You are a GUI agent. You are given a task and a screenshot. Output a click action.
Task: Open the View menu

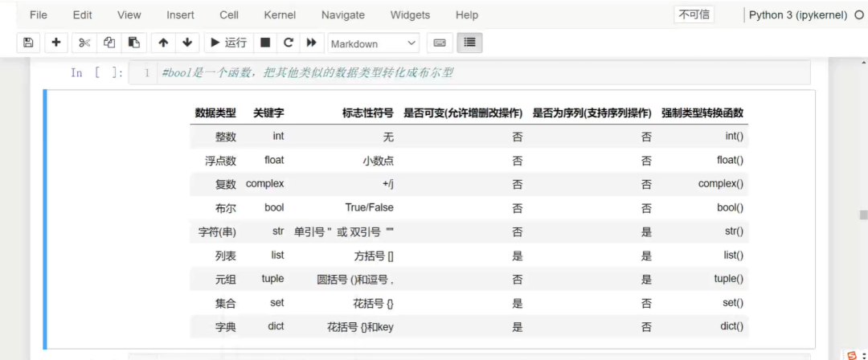point(129,15)
